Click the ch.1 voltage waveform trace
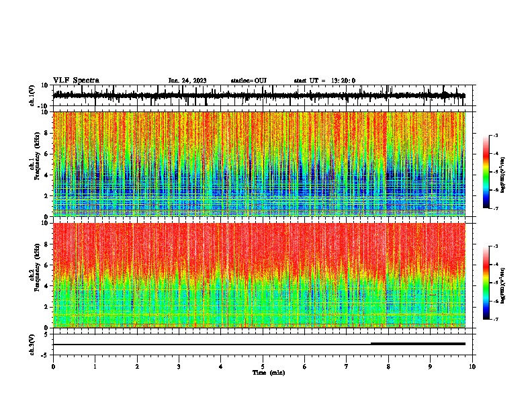This screenshot has height=411, width=532. [259, 95]
